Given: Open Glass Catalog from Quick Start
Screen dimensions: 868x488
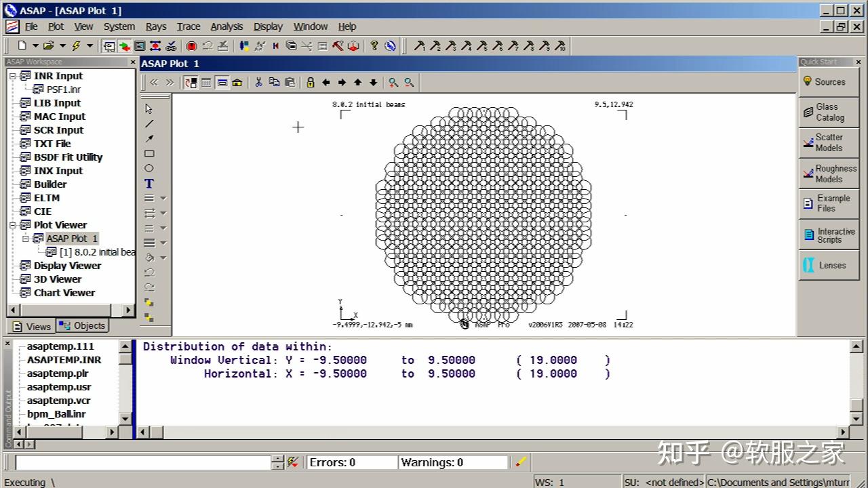Looking at the screenshot, I should pyautogui.click(x=829, y=112).
